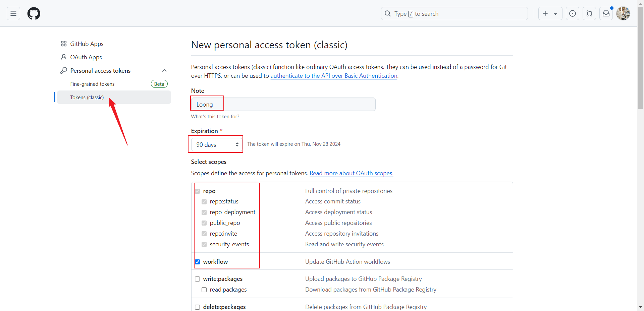Toggle the repo:invite checkbox

(204, 234)
